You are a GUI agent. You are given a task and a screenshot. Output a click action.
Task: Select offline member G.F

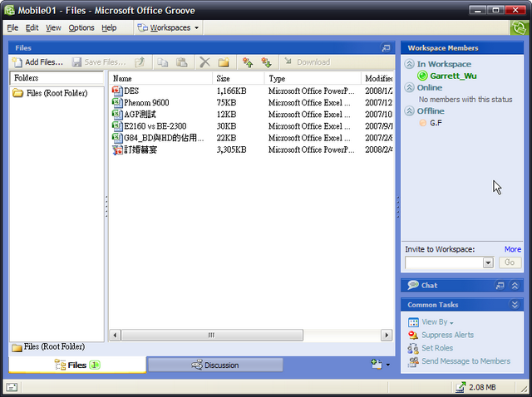click(x=431, y=123)
